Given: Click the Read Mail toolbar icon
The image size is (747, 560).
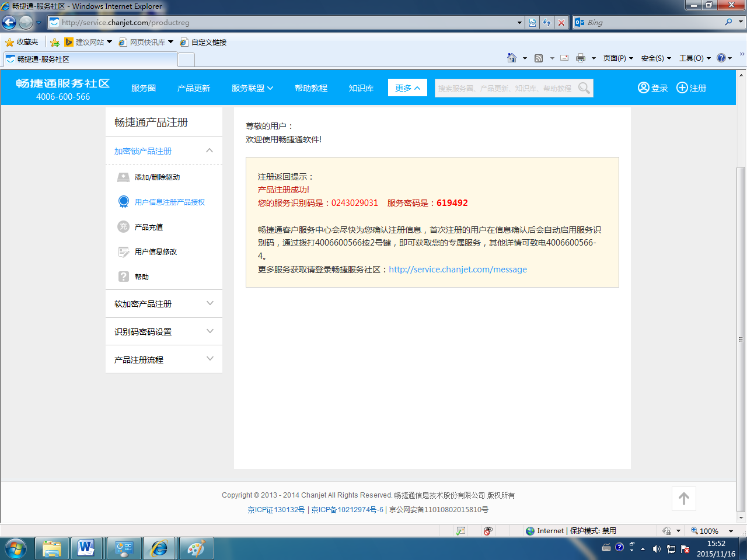Looking at the screenshot, I should pos(564,58).
